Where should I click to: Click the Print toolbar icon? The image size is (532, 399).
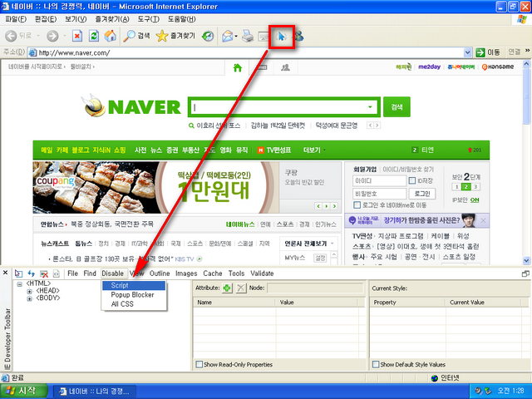(248, 36)
